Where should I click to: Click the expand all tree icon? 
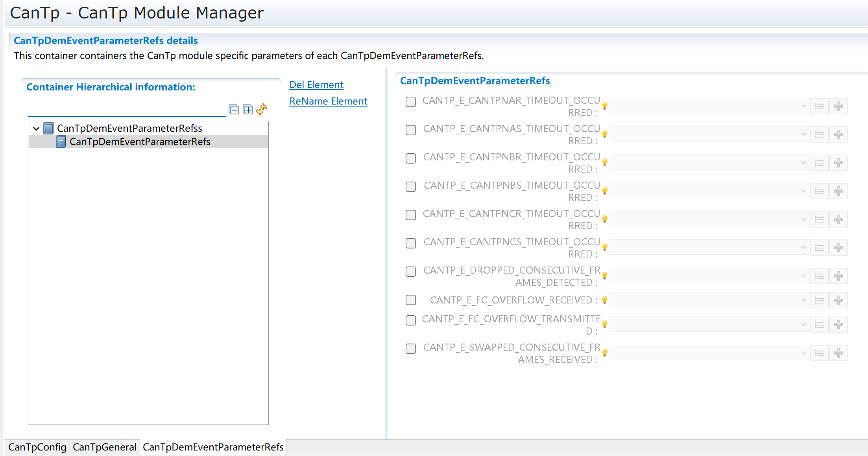(x=248, y=109)
